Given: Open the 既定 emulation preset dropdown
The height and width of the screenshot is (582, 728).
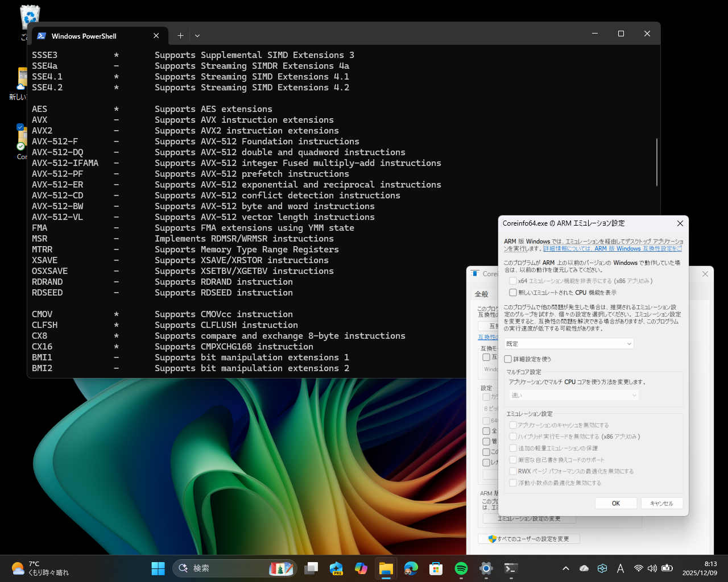Looking at the screenshot, I should 569,343.
